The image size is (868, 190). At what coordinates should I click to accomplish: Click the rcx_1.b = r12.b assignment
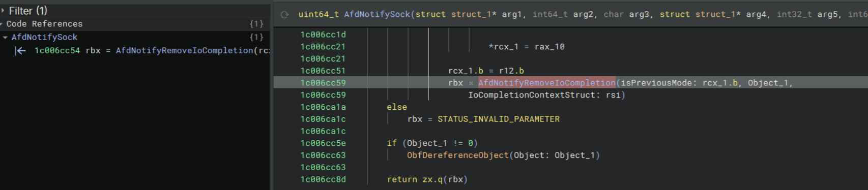486,71
